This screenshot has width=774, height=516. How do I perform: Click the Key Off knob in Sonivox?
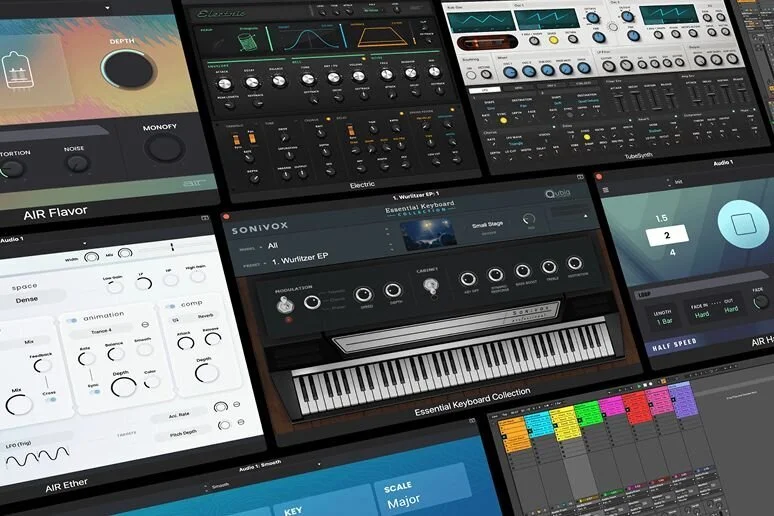(x=468, y=279)
